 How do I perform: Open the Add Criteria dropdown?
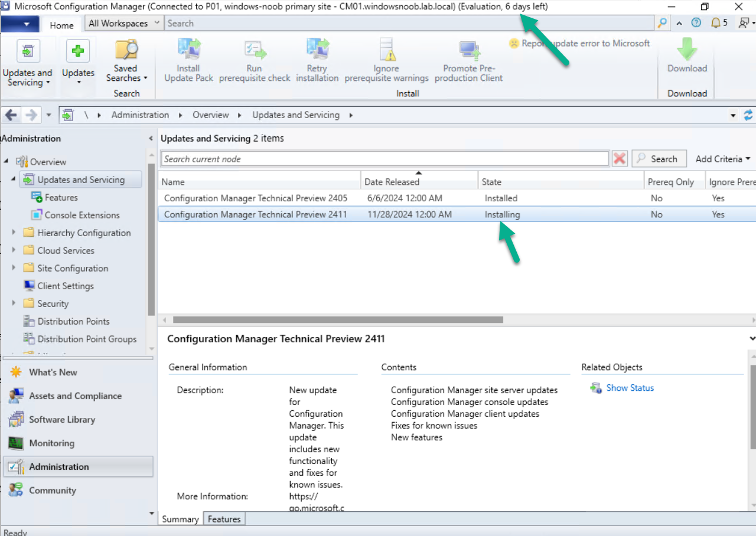(722, 159)
